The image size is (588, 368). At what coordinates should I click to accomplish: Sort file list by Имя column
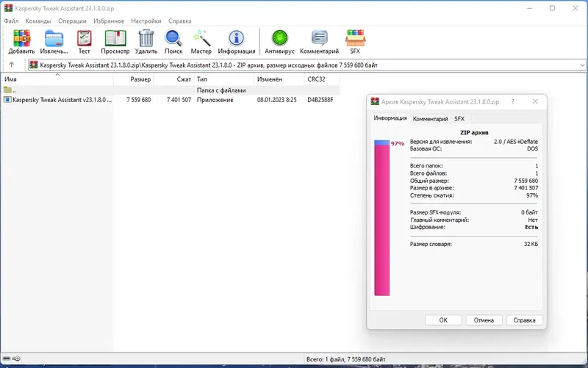point(58,79)
